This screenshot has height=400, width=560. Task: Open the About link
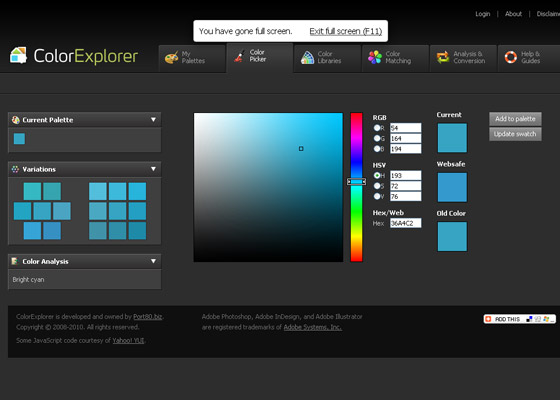pyautogui.click(x=513, y=14)
